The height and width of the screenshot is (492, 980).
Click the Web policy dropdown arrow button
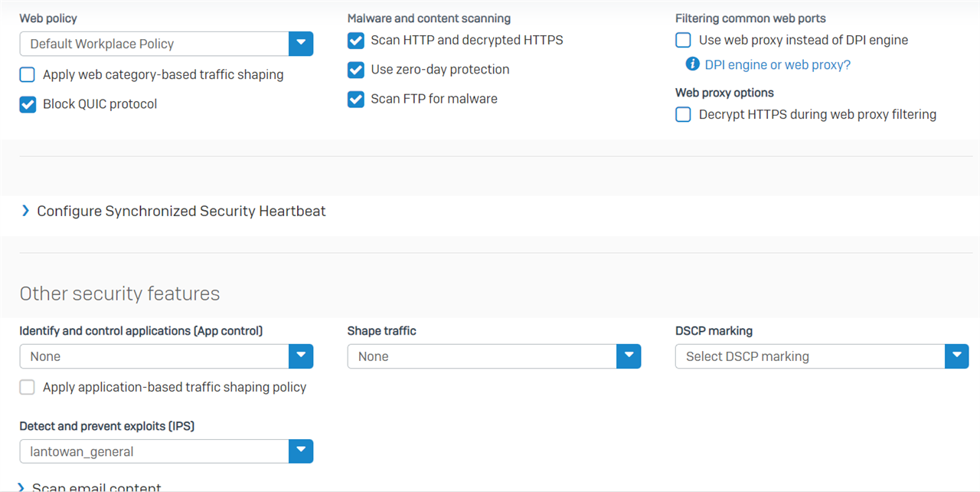[301, 44]
